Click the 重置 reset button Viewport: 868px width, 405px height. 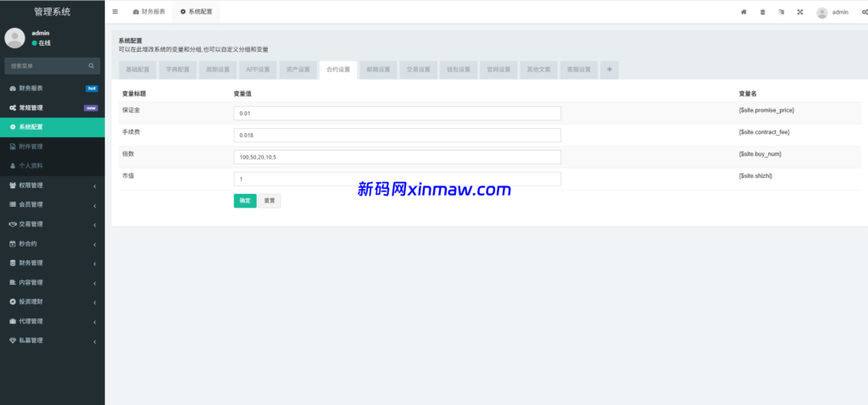point(270,201)
